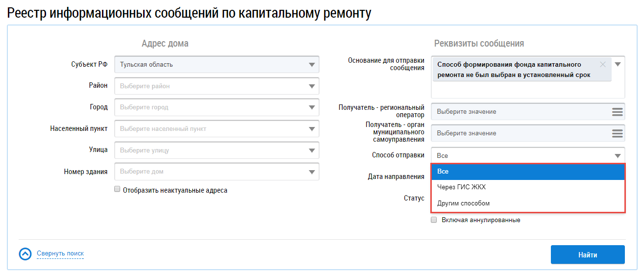Click arrow icon in Субъект РФ field

(x=312, y=65)
